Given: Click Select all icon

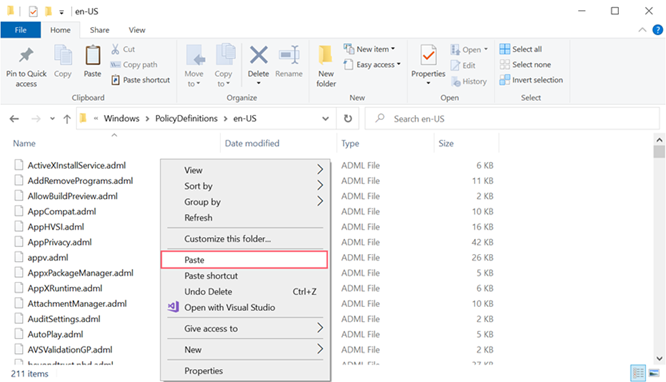Looking at the screenshot, I should [x=505, y=49].
